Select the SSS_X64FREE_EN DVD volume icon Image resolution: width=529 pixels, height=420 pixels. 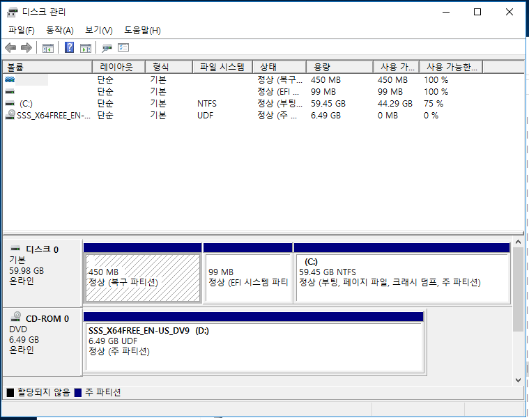(10, 115)
